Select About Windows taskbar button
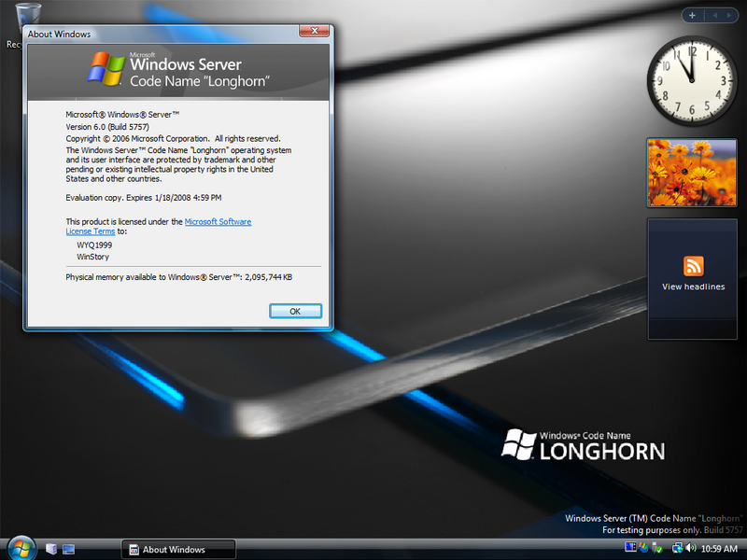747x560 pixels. pos(178,549)
